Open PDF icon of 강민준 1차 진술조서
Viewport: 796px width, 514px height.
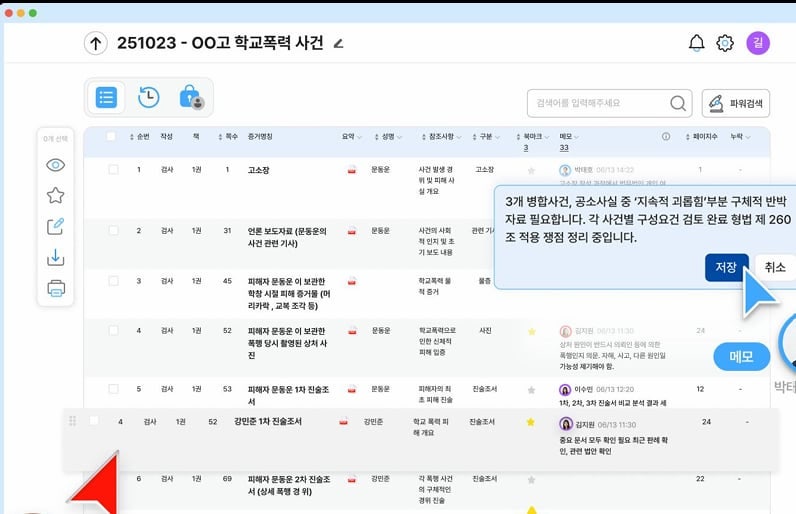344,421
